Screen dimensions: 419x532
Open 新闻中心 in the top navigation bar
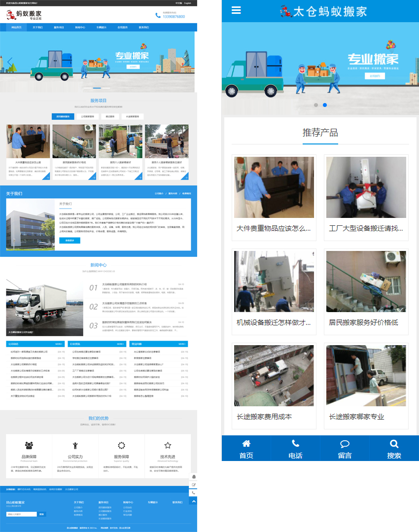80,28
